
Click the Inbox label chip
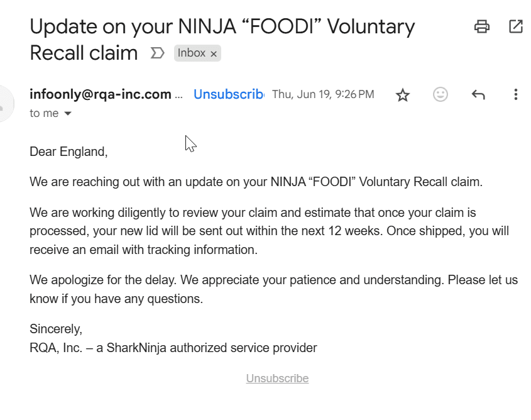click(x=191, y=53)
